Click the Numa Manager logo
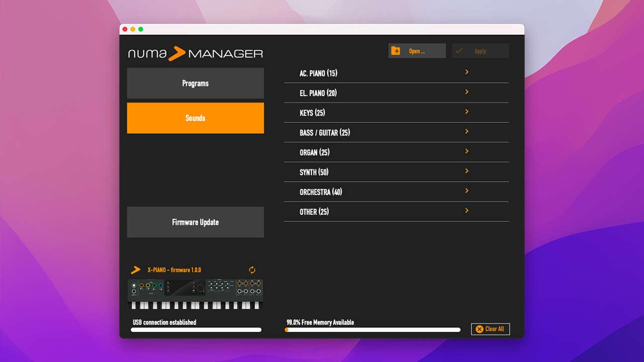 pyautogui.click(x=195, y=53)
